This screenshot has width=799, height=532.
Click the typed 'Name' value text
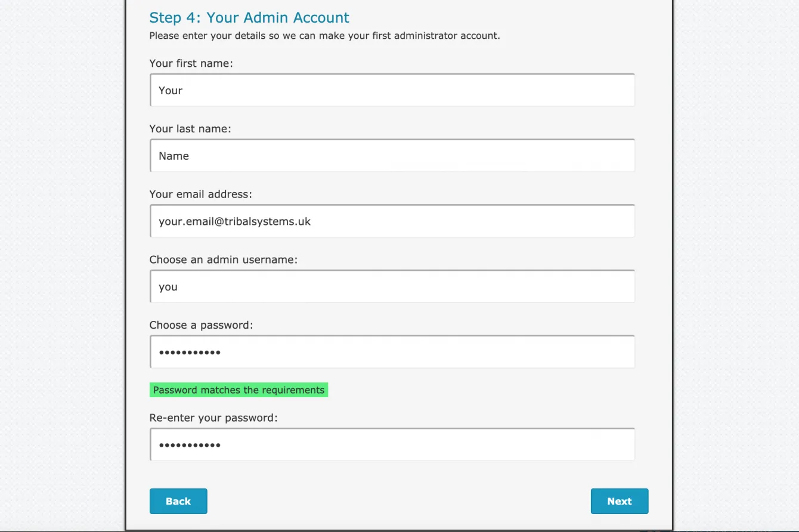pos(174,156)
